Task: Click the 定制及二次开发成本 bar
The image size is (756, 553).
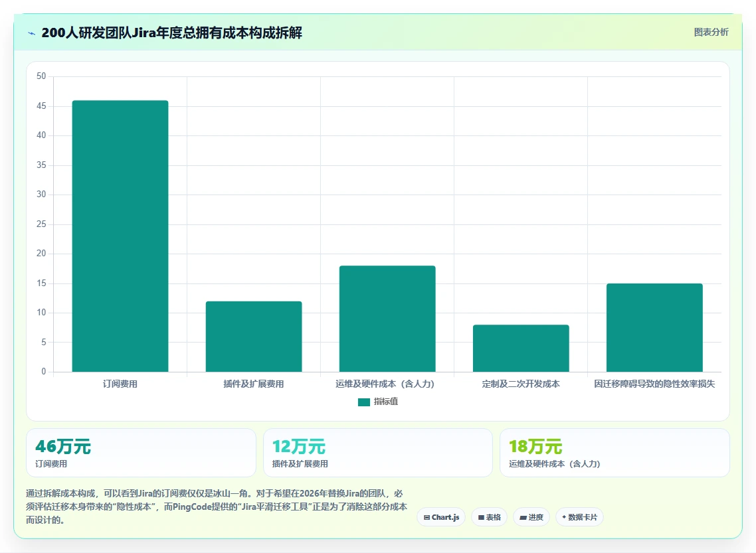Action: pyautogui.click(x=521, y=349)
